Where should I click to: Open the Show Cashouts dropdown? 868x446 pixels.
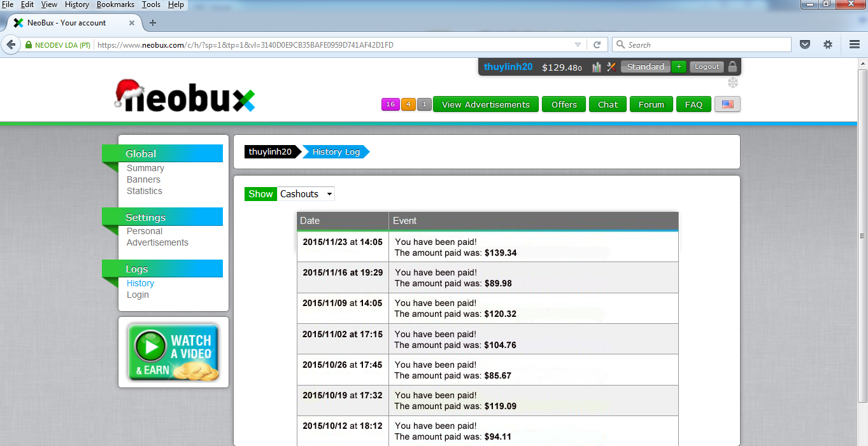tap(306, 194)
